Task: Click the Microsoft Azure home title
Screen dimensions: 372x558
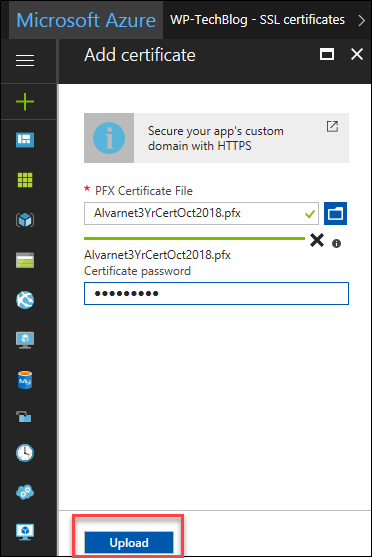Action: point(86,20)
